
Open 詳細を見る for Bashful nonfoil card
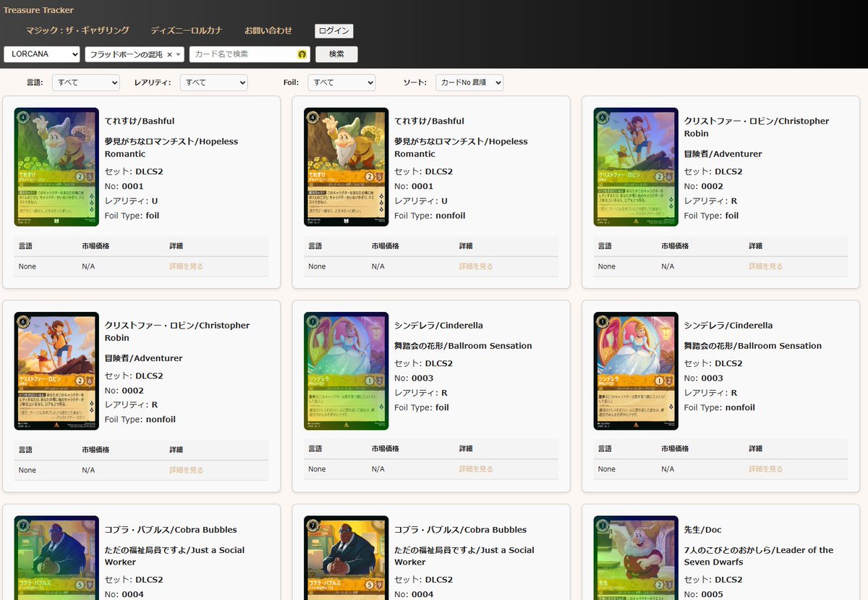pos(476,266)
